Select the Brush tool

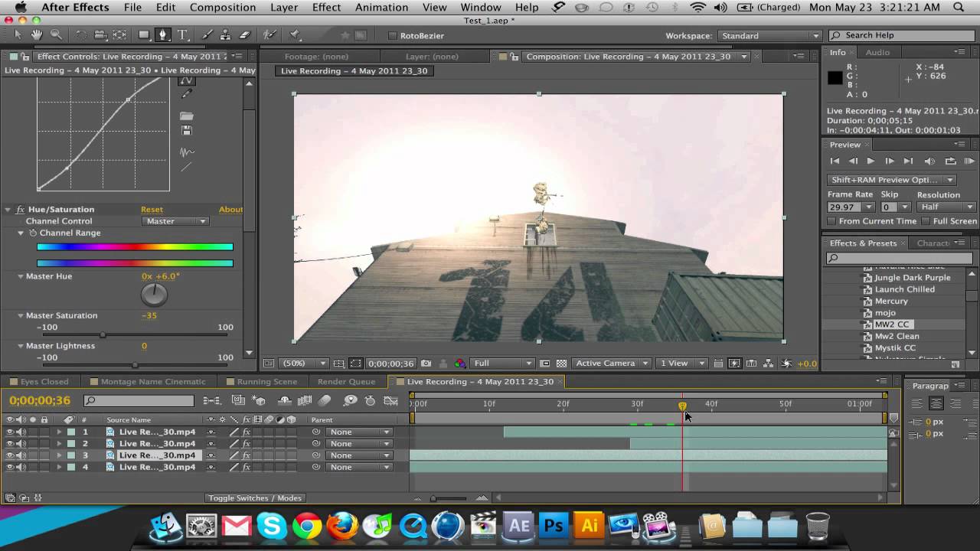pos(207,35)
